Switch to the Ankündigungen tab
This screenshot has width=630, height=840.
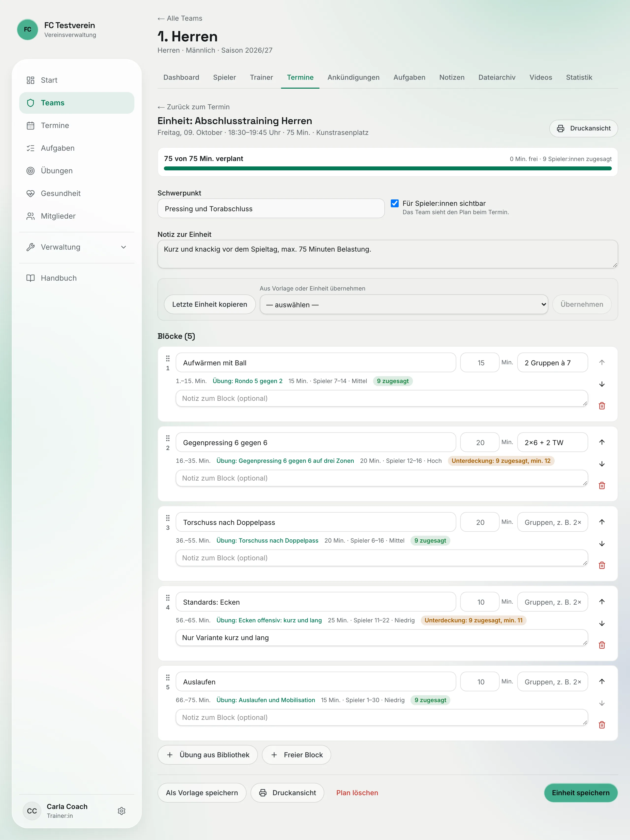[x=353, y=78]
